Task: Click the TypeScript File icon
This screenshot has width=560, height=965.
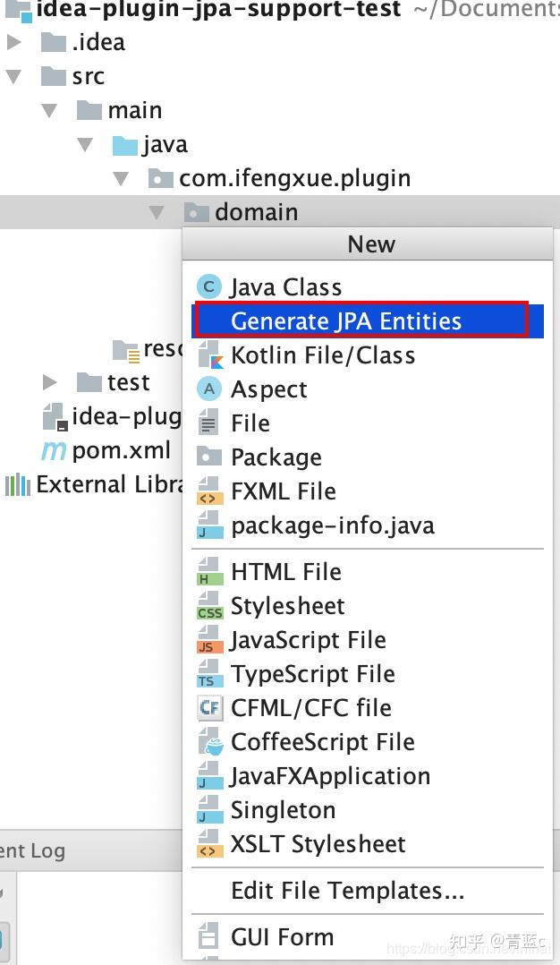Action: (209, 674)
